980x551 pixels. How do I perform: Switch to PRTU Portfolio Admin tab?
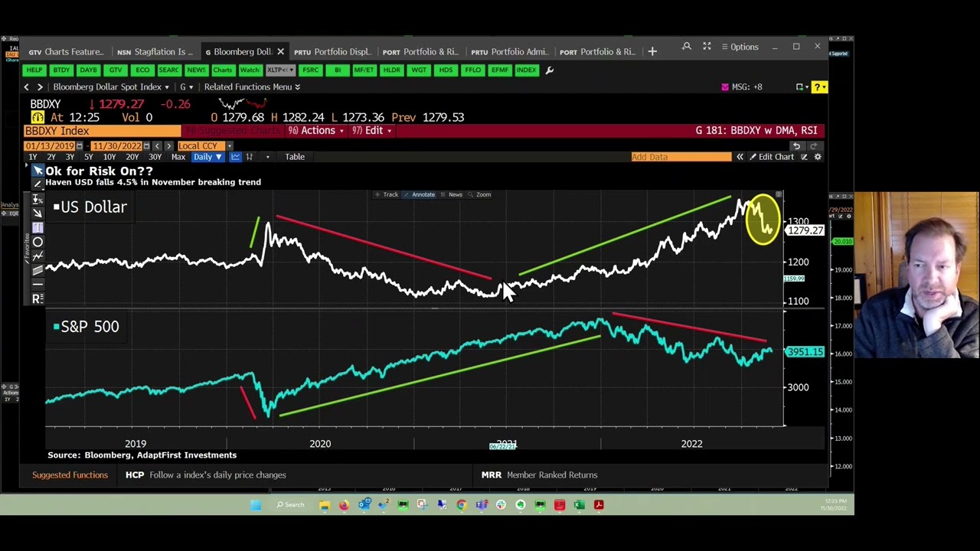(509, 51)
